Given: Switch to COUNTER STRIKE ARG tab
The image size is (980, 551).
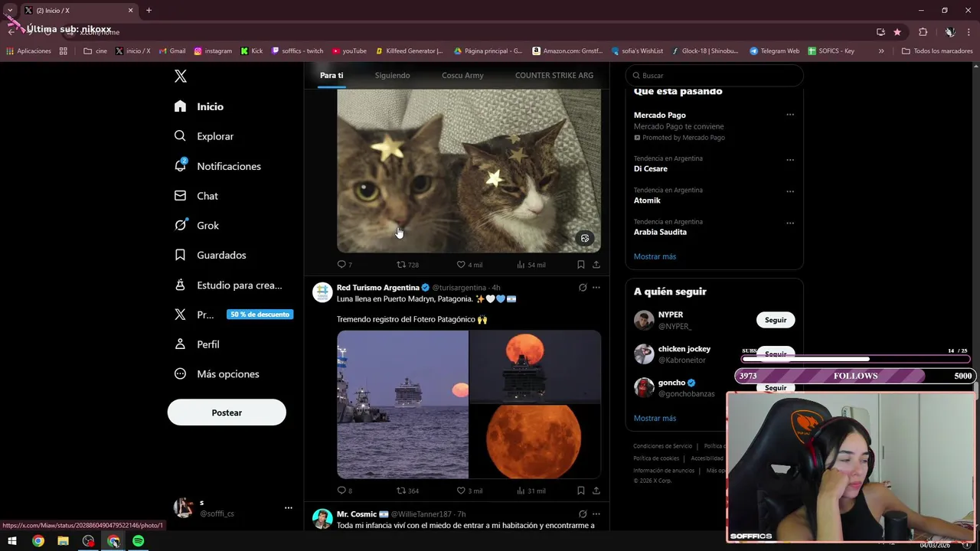Looking at the screenshot, I should click(x=554, y=75).
